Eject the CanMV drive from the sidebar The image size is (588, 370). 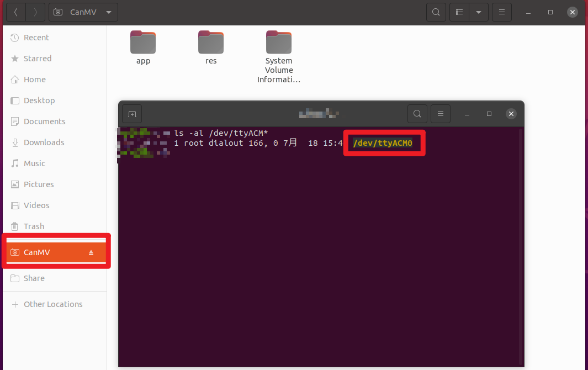(x=91, y=252)
